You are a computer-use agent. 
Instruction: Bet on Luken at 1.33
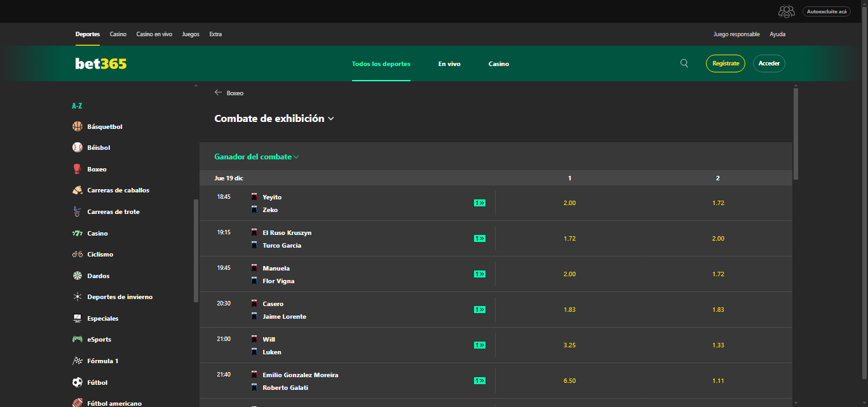(x=718, y=345)
